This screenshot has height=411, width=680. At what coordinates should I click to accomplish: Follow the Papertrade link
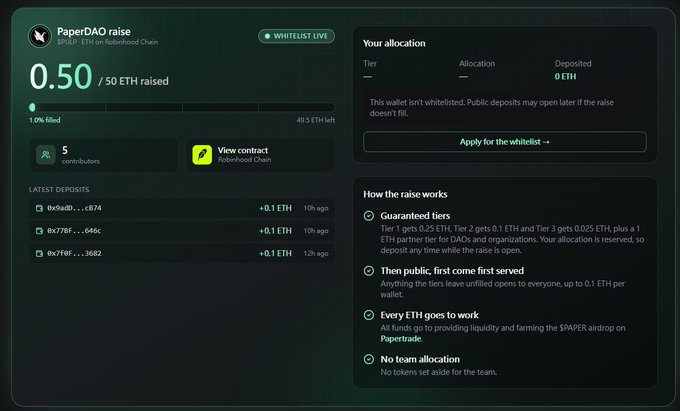(401, 339)
